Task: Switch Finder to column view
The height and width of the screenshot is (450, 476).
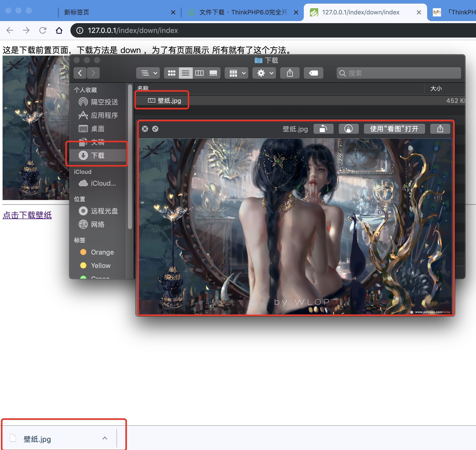Action: click(x=199, y=73)
